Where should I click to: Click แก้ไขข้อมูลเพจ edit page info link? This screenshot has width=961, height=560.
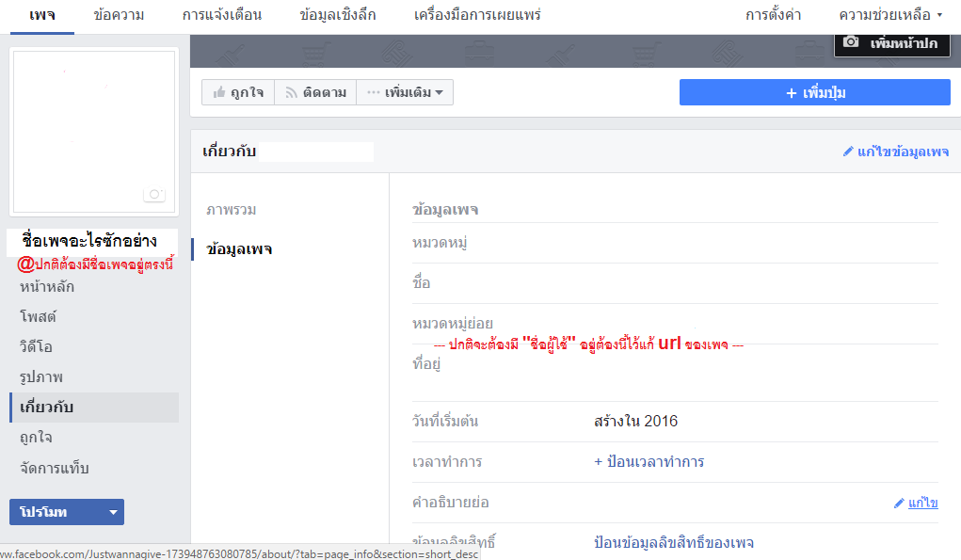pos(895,152)
